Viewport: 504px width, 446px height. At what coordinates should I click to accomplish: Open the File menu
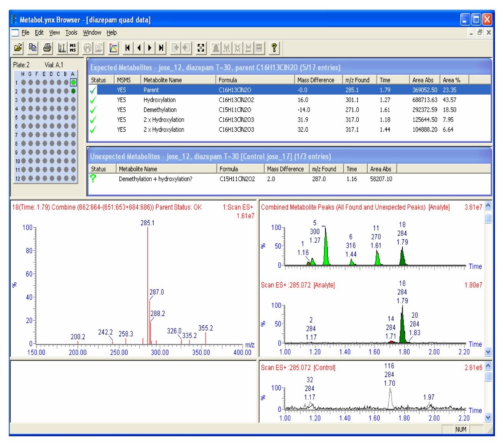point(25,33)
